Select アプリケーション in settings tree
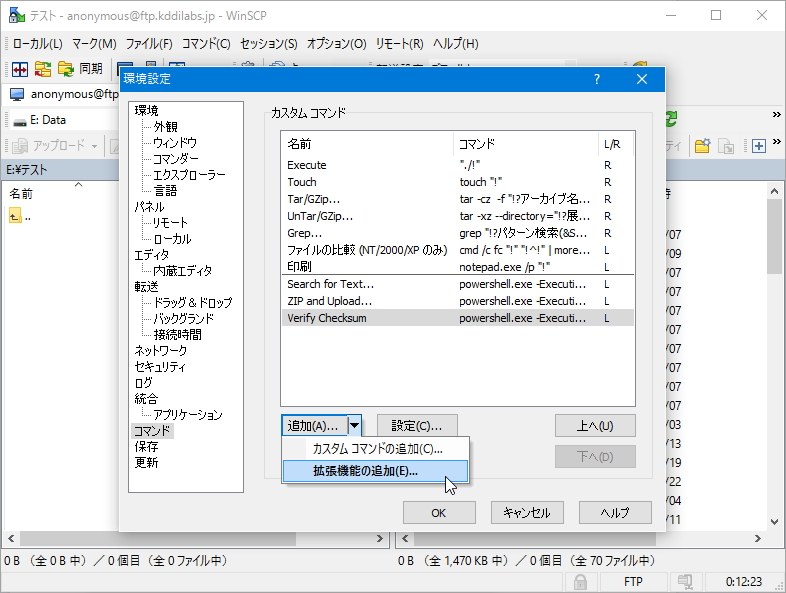This screenshot has width=786, height=593. (x=187, y=415)
